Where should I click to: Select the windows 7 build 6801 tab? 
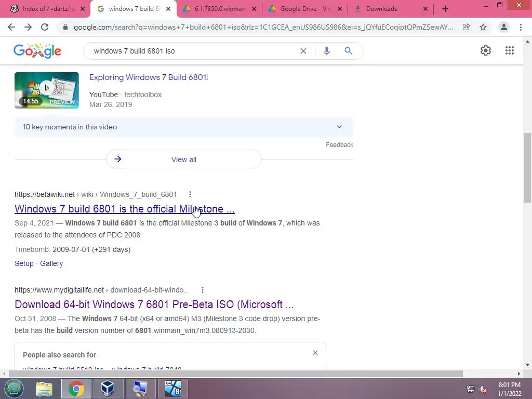pos(133,9)
